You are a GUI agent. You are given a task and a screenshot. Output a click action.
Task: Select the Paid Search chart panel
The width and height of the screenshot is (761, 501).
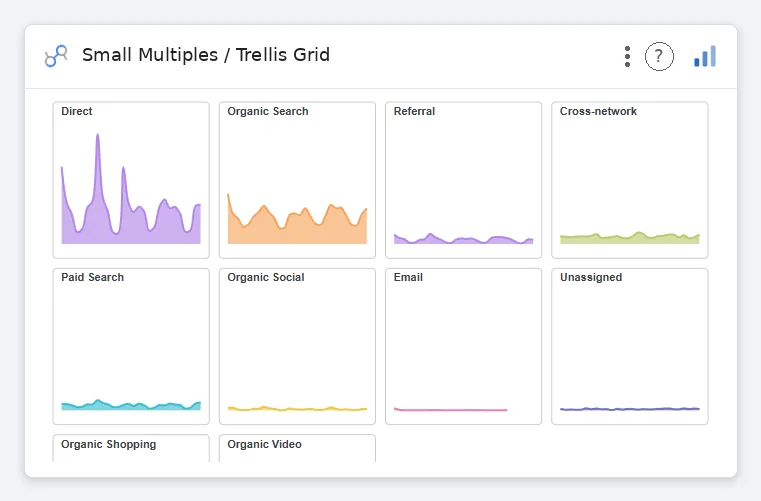coord(131,346)
